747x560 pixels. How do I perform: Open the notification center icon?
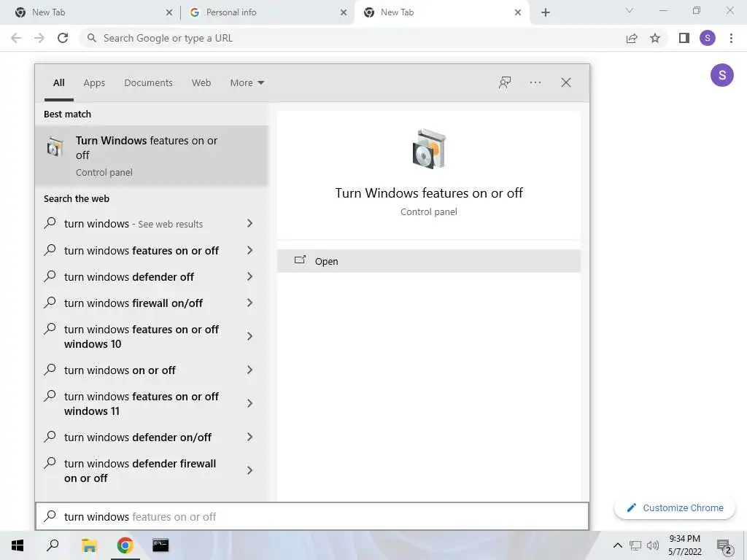click(x=724, y=546)
